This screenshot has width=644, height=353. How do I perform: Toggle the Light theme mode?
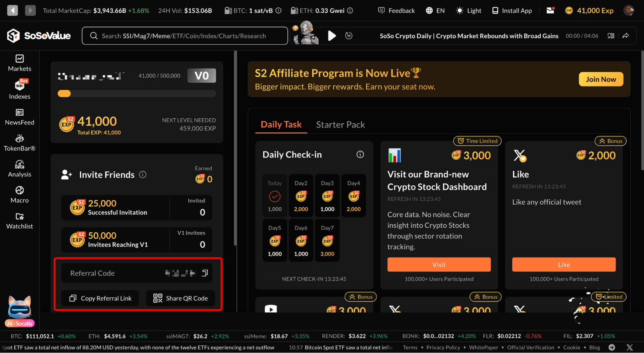point(469,10)
